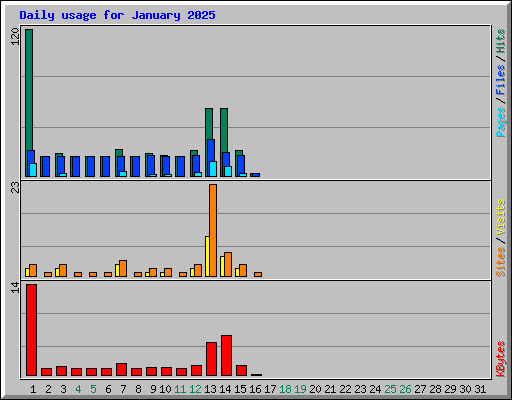
Task: Click the red KBytes bar for day 13
Action: click(211, 359)
